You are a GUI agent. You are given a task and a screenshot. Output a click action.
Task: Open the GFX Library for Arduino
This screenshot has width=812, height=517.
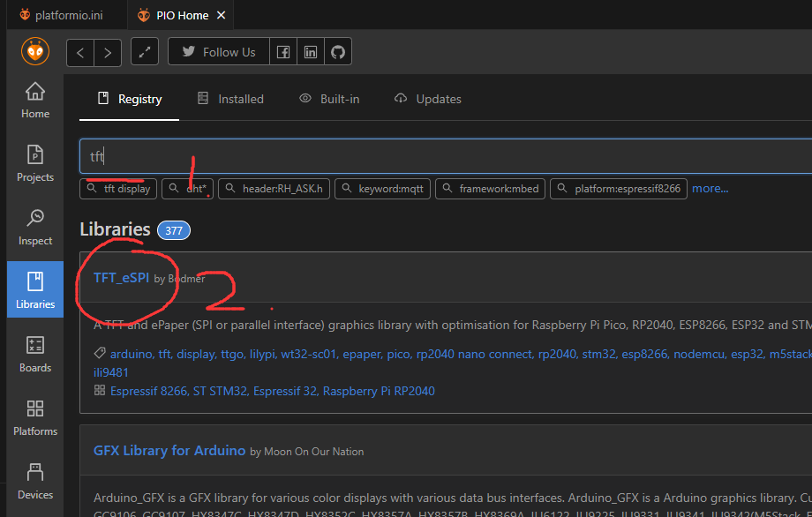point(169,451)
